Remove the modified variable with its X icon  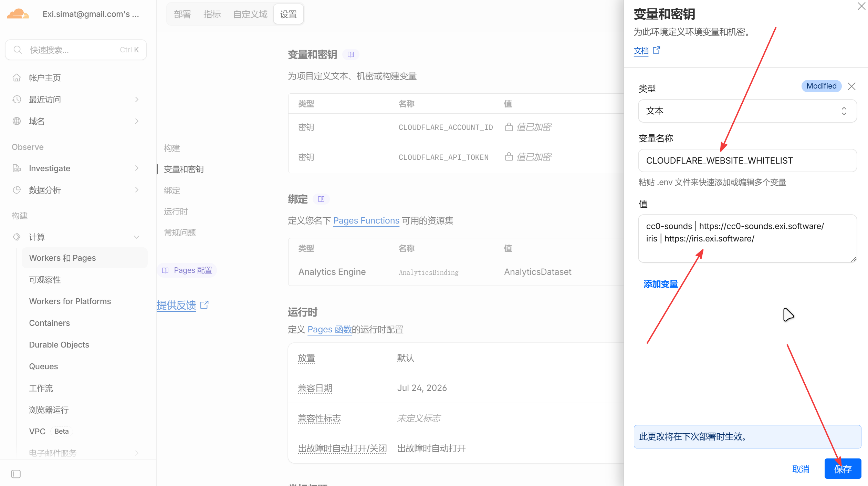(x=852, y=86)
